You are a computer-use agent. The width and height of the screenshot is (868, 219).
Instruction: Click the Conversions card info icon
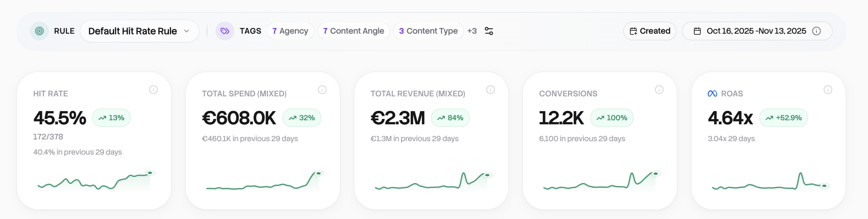(x=659, y=90)
